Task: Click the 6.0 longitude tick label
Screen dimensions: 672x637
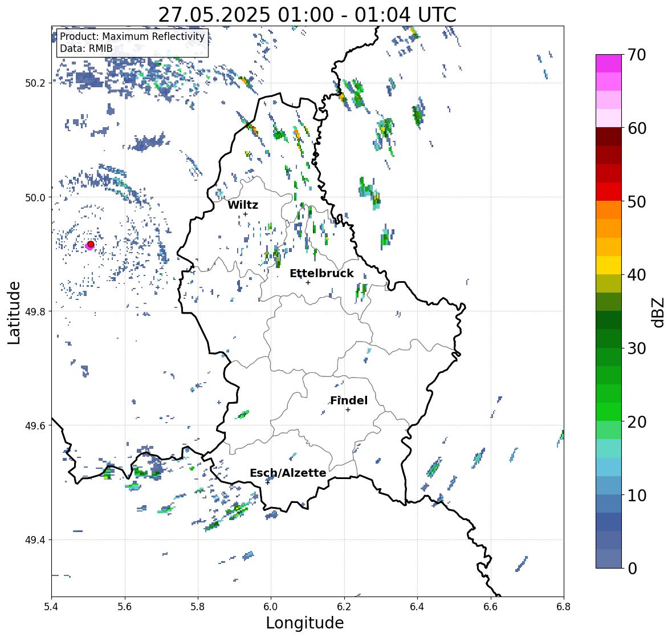Action: pos(271,607)
